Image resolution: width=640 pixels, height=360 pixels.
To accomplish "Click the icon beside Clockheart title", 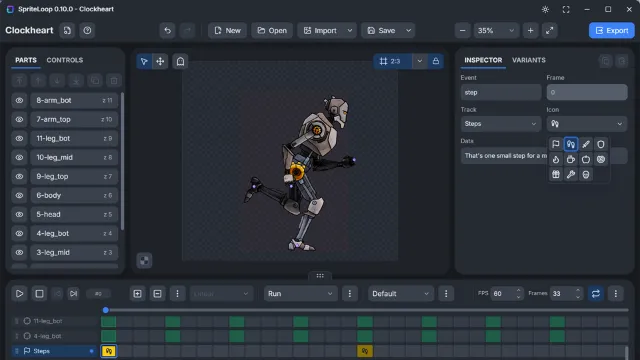I will pyautogui.click(x=67, y=30).
